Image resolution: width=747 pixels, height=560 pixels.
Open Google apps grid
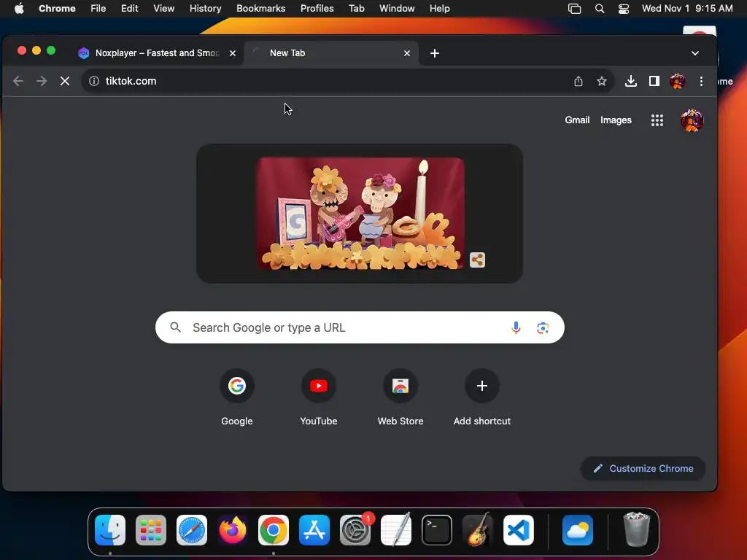tap(657, 120)
